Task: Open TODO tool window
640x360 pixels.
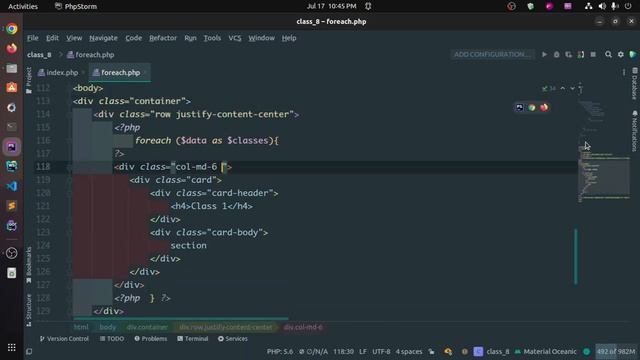Action: (x=112, y=339)
